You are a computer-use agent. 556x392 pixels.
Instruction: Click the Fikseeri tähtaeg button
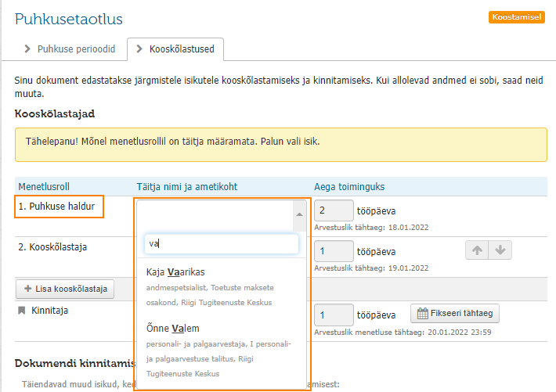click(454, 313)
